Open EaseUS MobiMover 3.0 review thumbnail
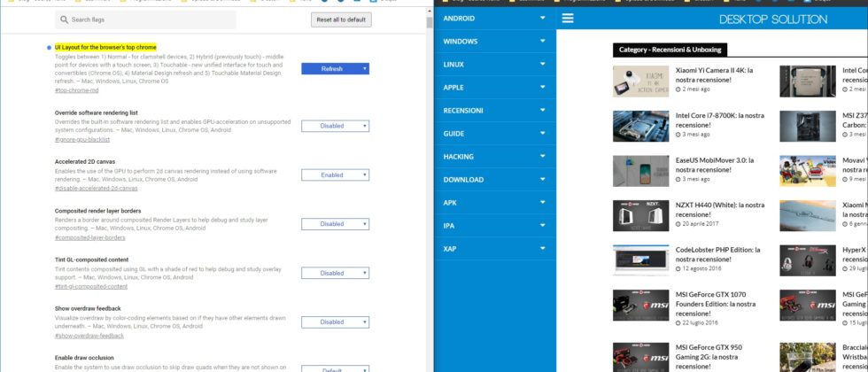This screenshot has height=372, width=868. [x=641, y=170]
